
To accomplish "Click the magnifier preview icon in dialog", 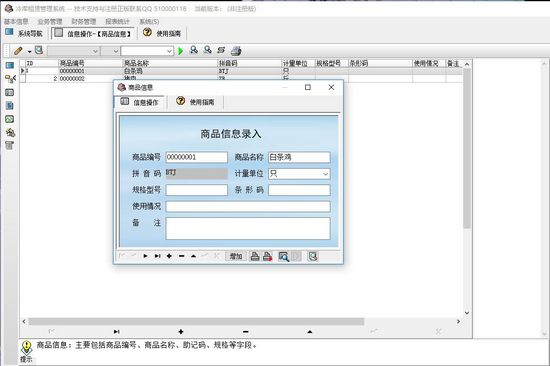I will pos(283,257).
